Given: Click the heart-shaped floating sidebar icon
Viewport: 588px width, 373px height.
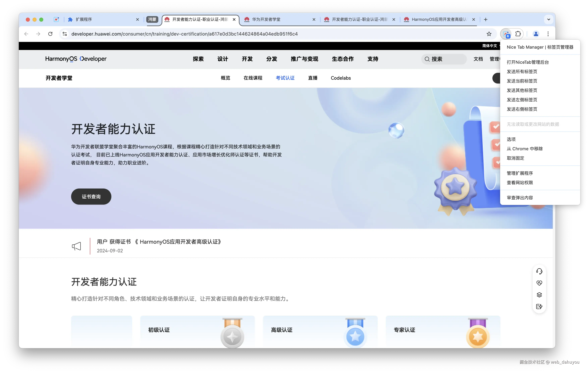Looking at the screenshot, I should pyautogui.click(x=539, y=283).
